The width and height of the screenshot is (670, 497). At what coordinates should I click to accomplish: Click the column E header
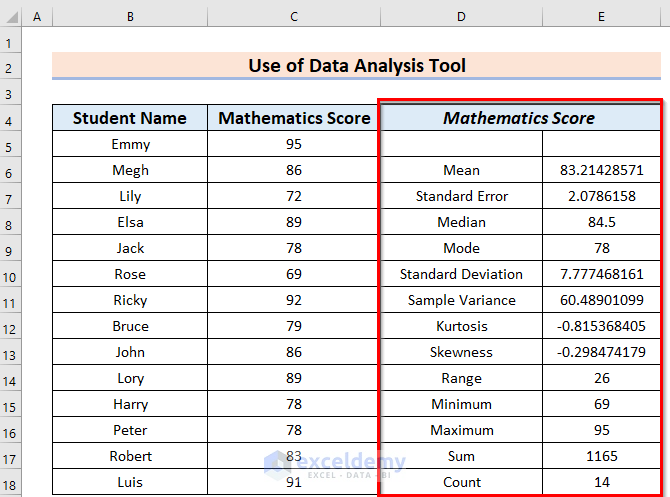(602, 17)
